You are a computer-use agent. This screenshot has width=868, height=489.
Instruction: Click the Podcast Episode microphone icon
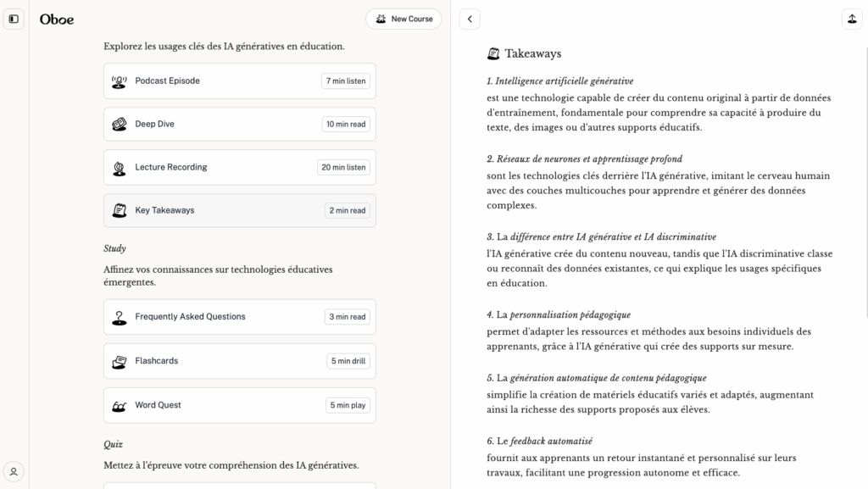(x=120, y=81)
